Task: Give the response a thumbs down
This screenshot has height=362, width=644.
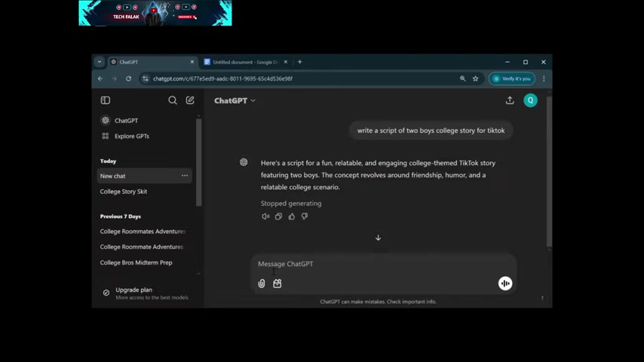Action: pyautogui.click(x=305, y=216)
